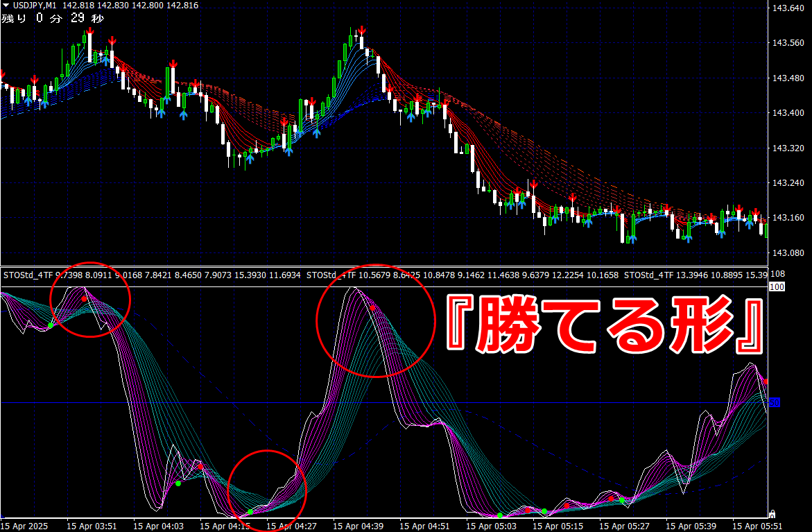Click the 15 Apr 04:15 time label
This screenshot has height=532, width=812.
coord(225,526)
